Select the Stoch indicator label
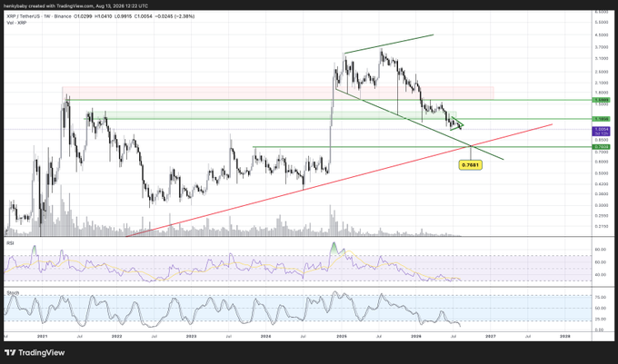The image size is (618, 364). [x=13, y=293]
